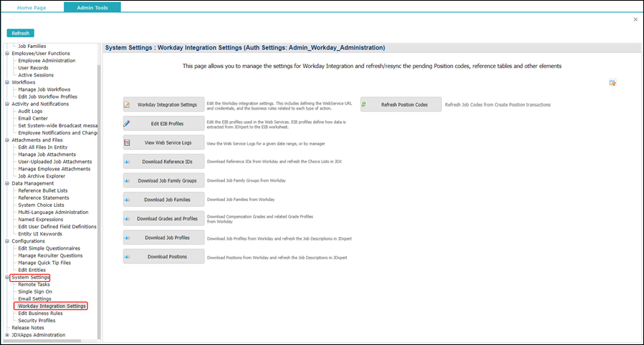Select Manage Job Attachments

point(47,155)
